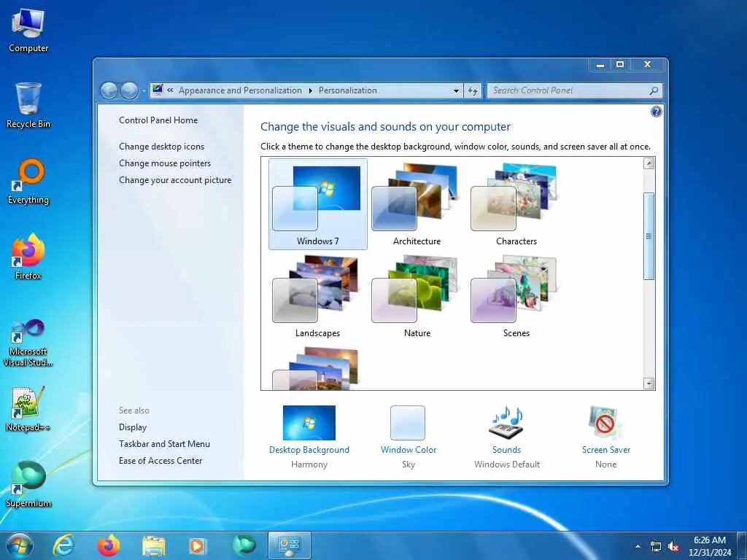Select the Supermium desktop shortcut
The width and height of the screenshot is (747, 560).
coord(28,484)
